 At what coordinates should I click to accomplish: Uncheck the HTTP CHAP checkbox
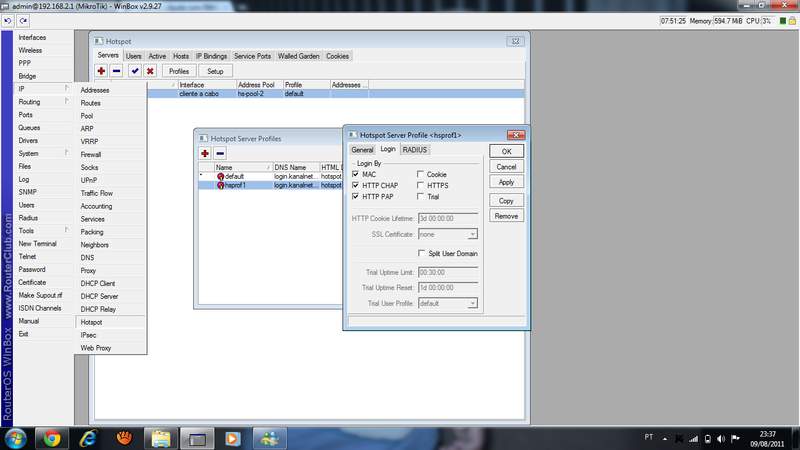(x=356, y=185)
